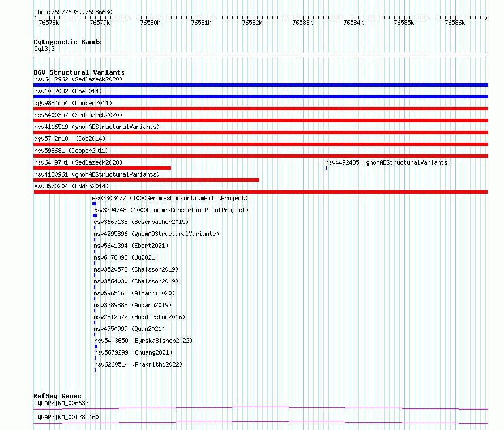
Task: Open the IQGAP2|NM_001285460 transcript label
Action: coord(66,417)
